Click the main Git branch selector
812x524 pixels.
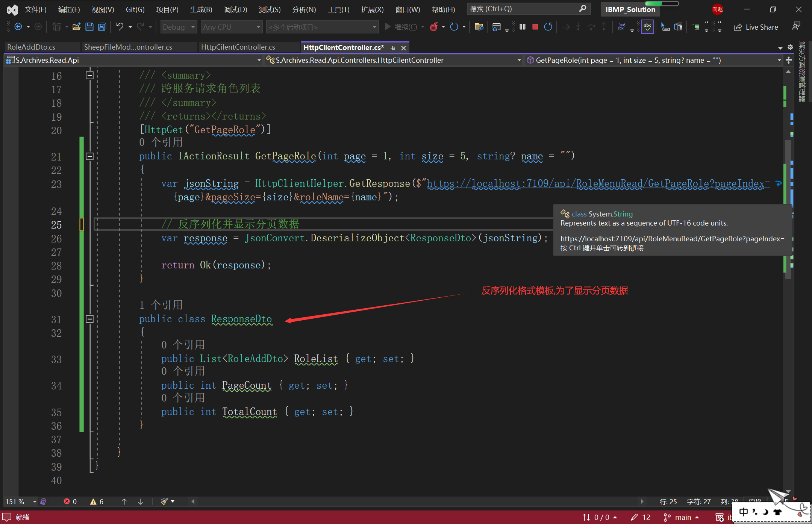pyautogui.click(x=681, y=517)
